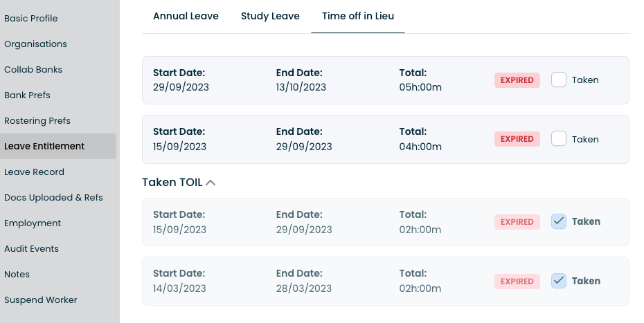
Task: Uncheck Taken for 15/09/2023 02h:00m entry
Action: point(559,221)
